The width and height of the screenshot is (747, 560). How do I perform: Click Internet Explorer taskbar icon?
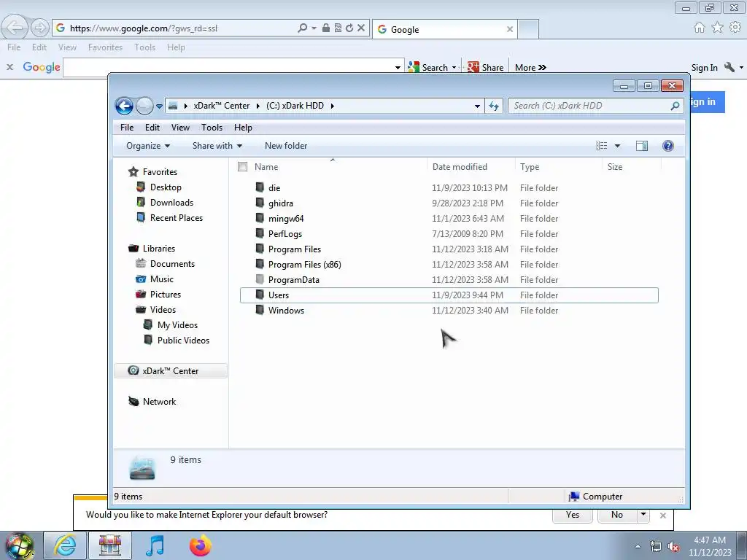tap(65, 545)
